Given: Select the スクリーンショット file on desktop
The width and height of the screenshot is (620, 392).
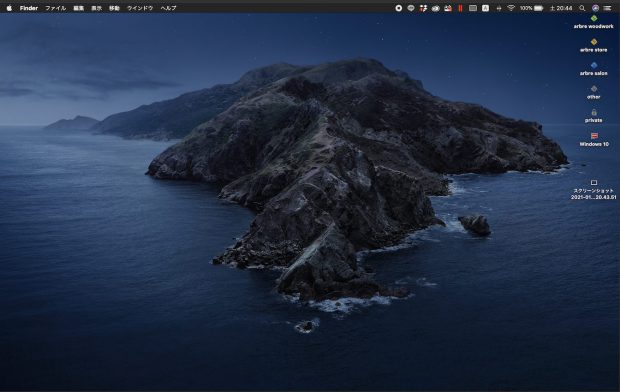Looking at the screenshot, I should pyautogui.click(x=594, y=189).
